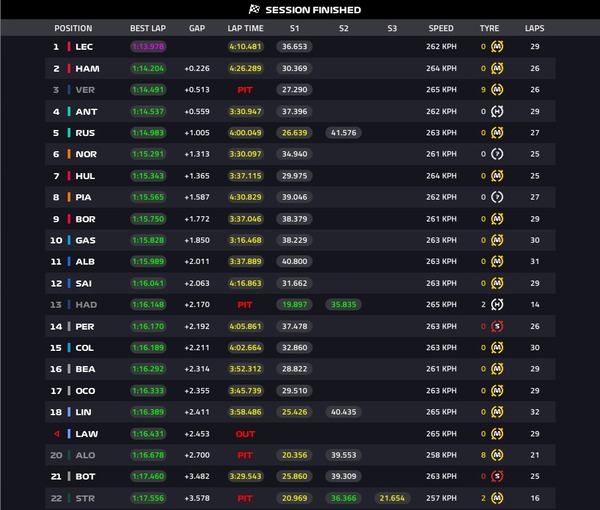Click the red team color bar beside LEC

coord(69,47)
